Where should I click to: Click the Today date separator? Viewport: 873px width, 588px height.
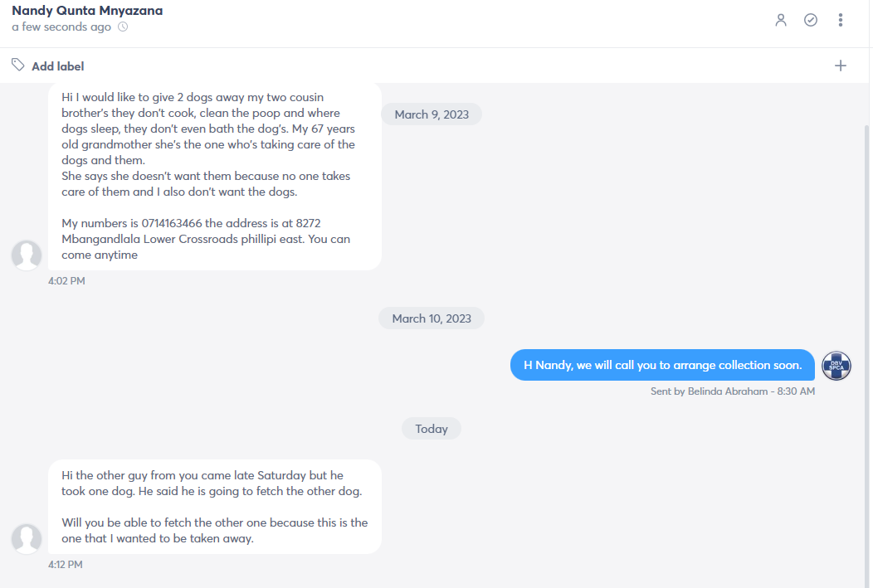pyautogui.click(x=432, y=429)
